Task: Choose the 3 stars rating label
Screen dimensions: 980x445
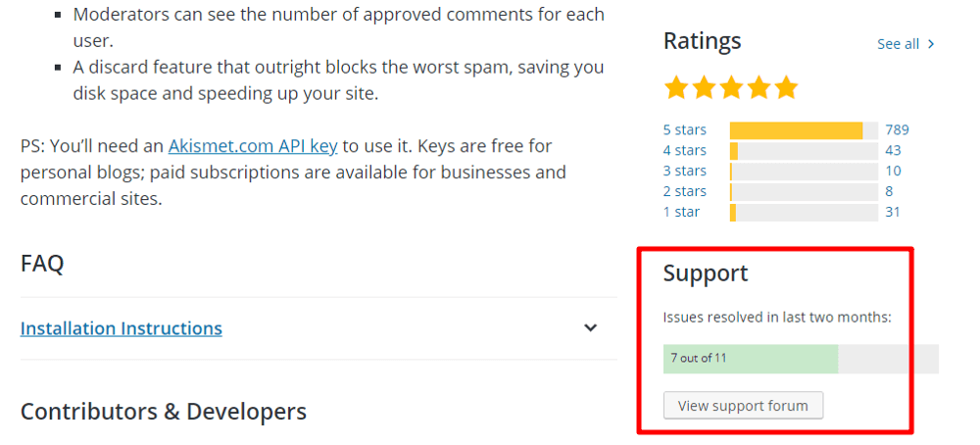Action: (x=684, y=171)
